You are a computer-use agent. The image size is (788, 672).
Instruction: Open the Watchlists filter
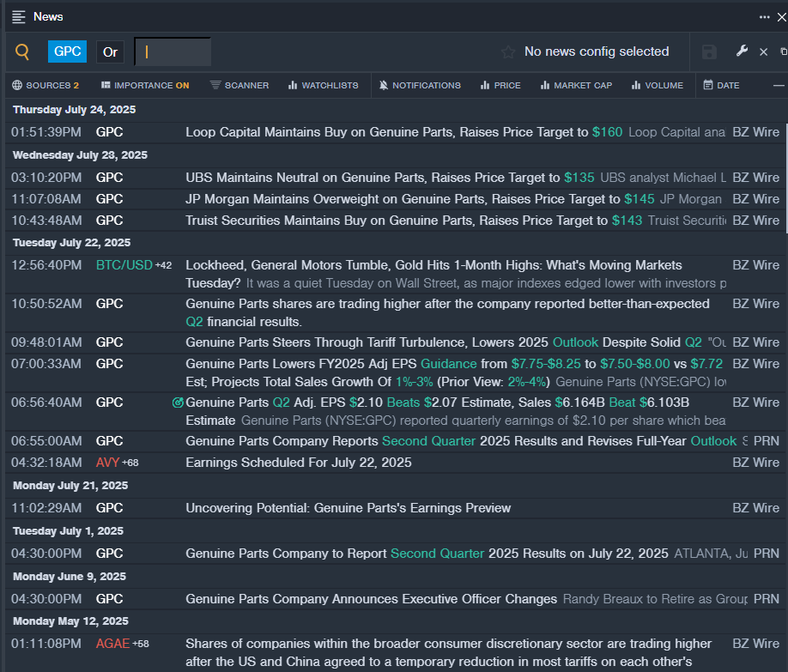pyautogui.click(x=323, y=85)
